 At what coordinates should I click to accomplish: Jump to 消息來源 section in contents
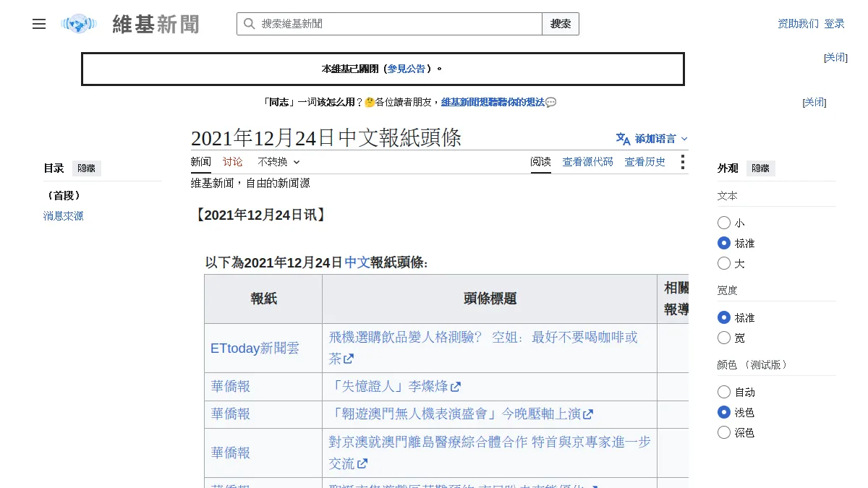64,215
